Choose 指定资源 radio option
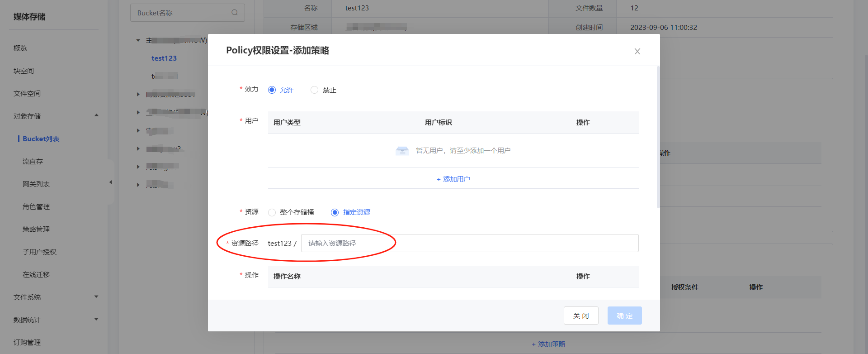The height and width of the screenshot is (354, 868). pos(335,212)
